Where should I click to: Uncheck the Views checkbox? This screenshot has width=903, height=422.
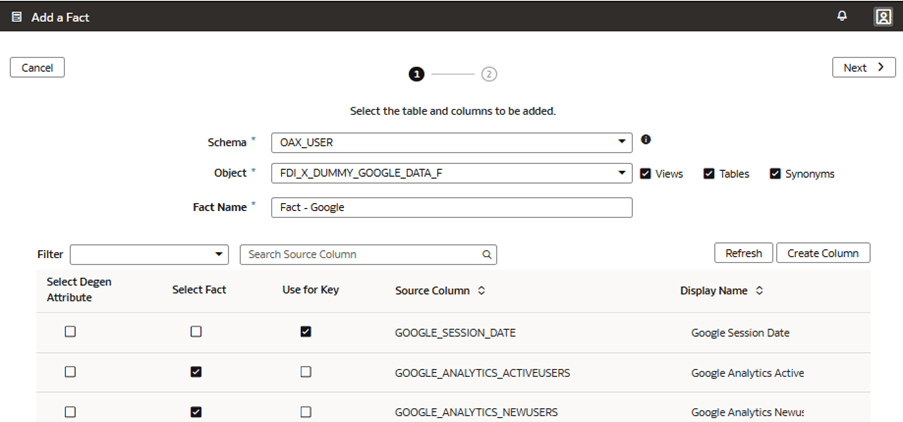point(646,173)
